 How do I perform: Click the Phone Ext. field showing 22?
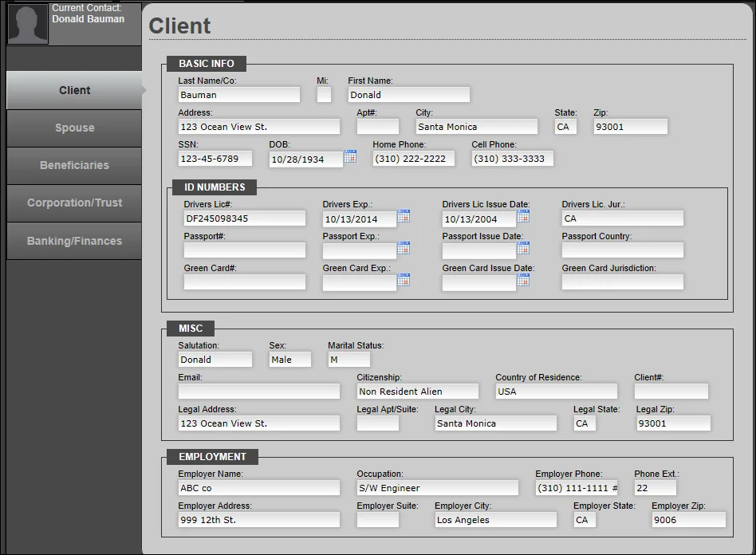pos(655,487)
